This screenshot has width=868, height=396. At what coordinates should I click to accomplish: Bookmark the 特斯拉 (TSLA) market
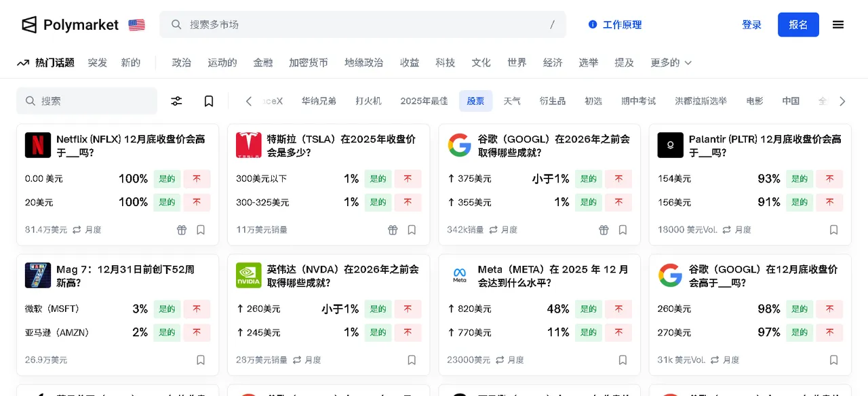tap(412, 230)
